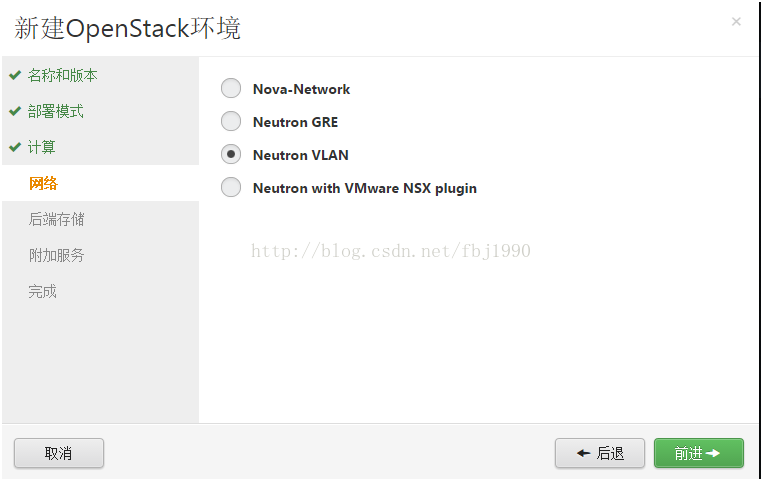Close the dialog with the X icon
This screenshot has width=763, height=481.
tap(736, 22)
